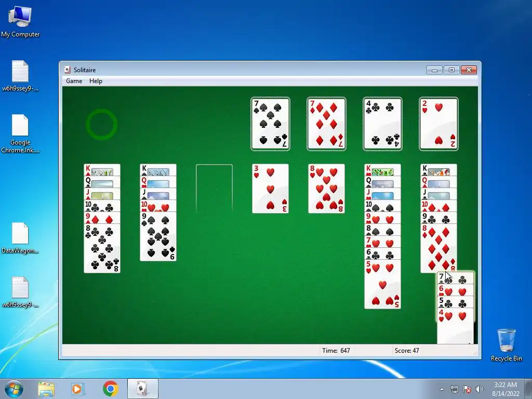The width and height of the screenshot is (532, 399).
Task: Click the 10 of diamonds in last column
Action: click(x=438, y=206)
